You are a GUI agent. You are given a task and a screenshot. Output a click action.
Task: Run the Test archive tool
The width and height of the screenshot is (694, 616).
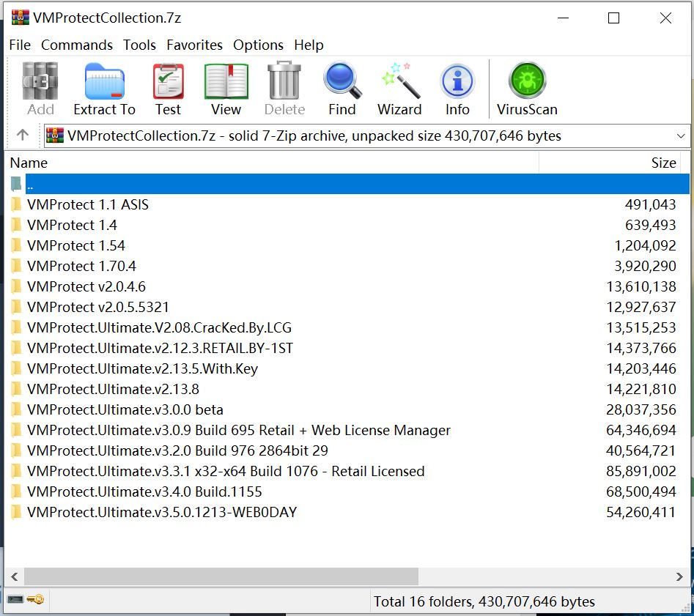pos(169,81)
